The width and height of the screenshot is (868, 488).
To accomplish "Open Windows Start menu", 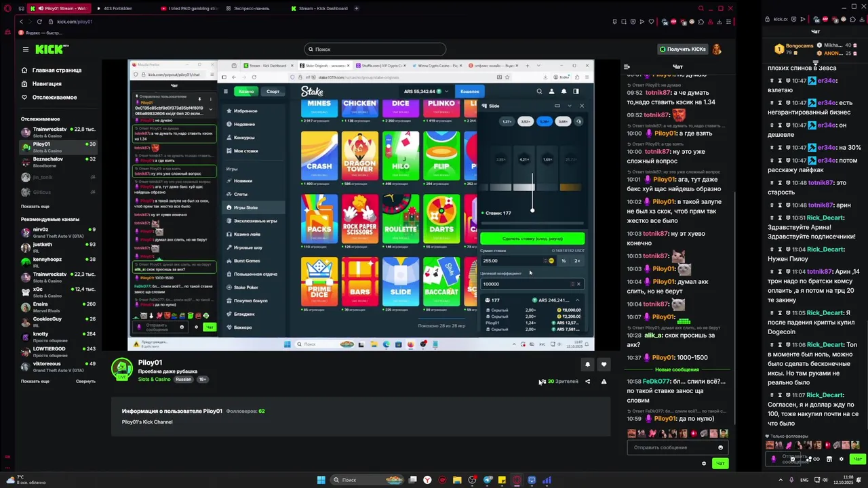I will [321, 480].
